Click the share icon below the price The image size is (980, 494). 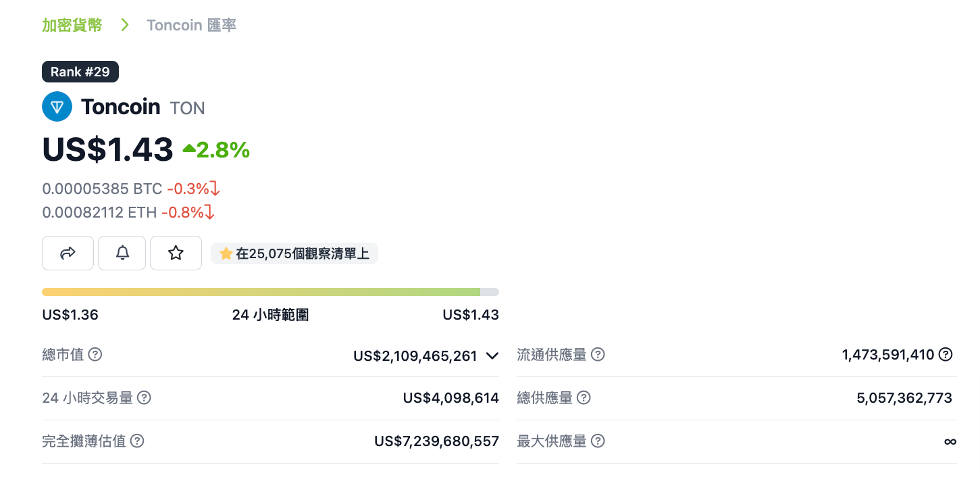[x=68, y=253]
